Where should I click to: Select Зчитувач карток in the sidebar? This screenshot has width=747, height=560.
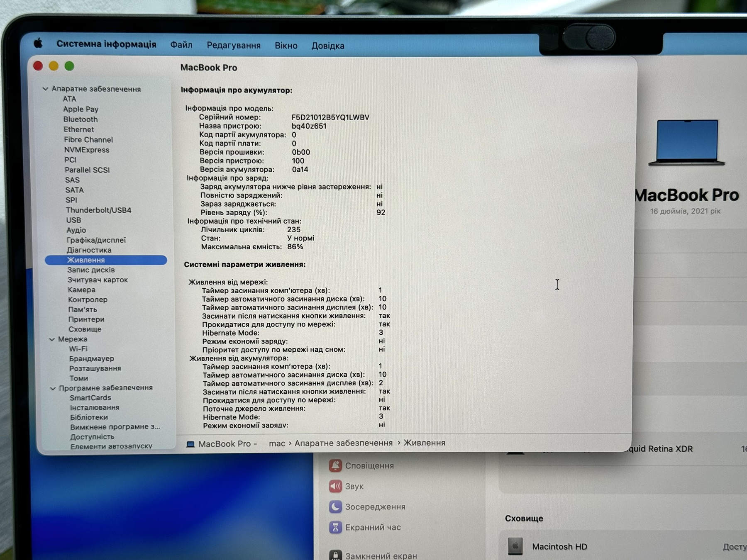(98, 280)
